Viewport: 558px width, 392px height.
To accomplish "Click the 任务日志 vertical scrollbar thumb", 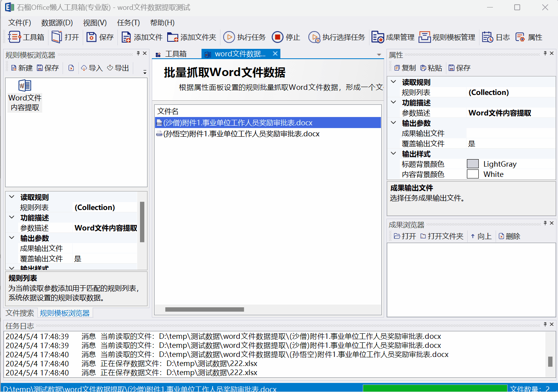I will (x=551, y=361).
